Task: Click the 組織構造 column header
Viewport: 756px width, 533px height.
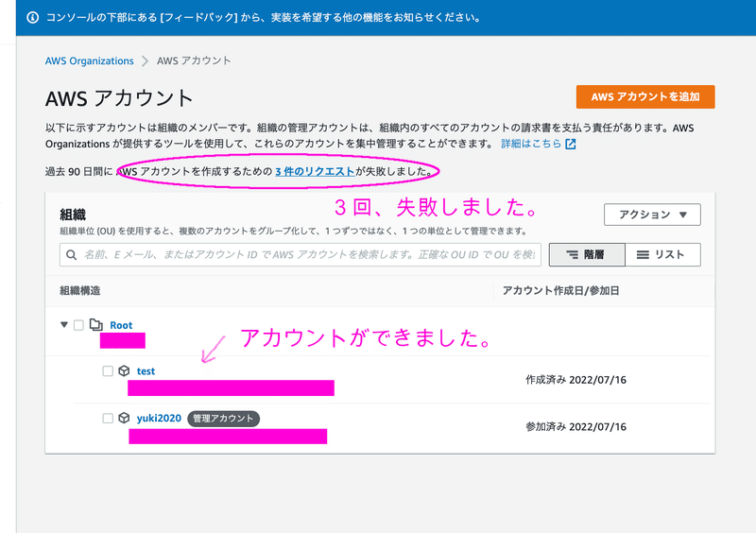Action: [x=80, y=291]
